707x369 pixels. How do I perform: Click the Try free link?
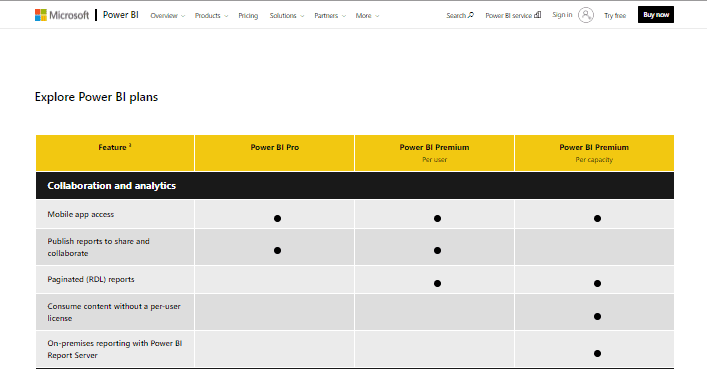615,16
